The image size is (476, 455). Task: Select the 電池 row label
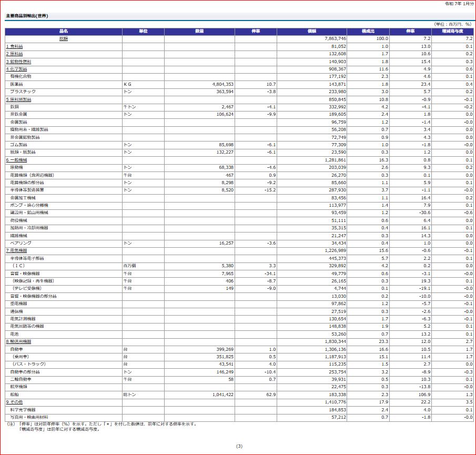click(x=14, y=334)
